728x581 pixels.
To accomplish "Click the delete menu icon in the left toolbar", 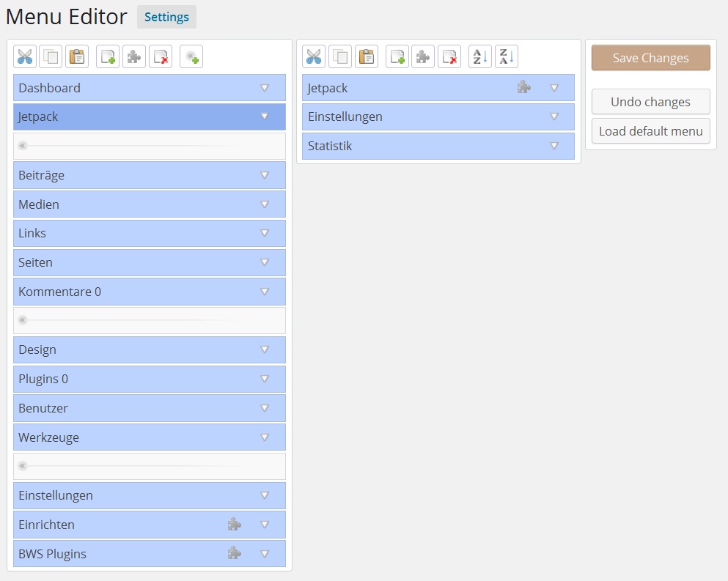I will click(161, 56).
